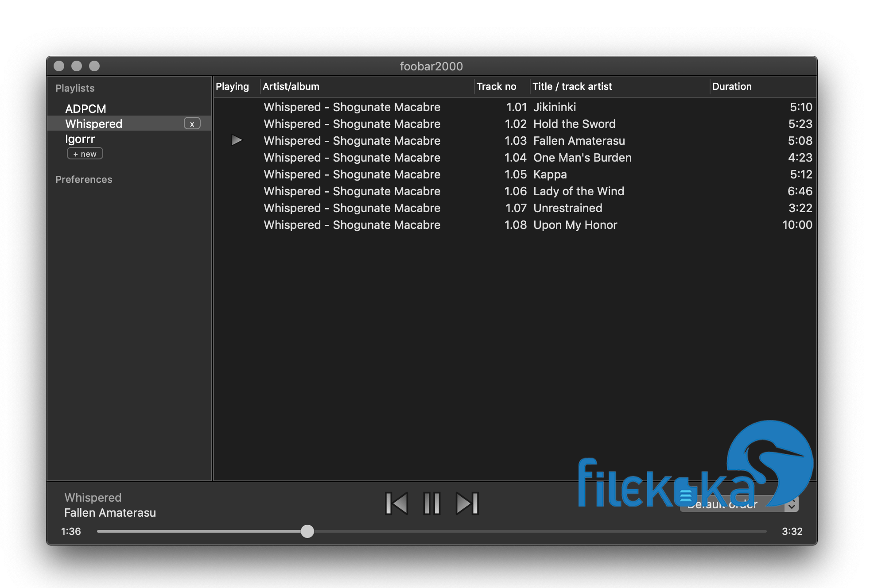Select the Unrestrained track row

point(515,208)
